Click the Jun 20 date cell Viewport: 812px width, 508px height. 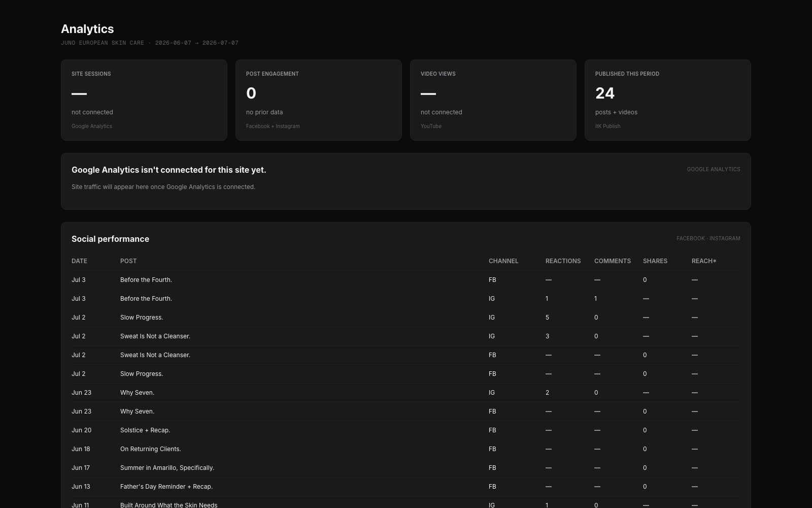click(x=81, y=430)
